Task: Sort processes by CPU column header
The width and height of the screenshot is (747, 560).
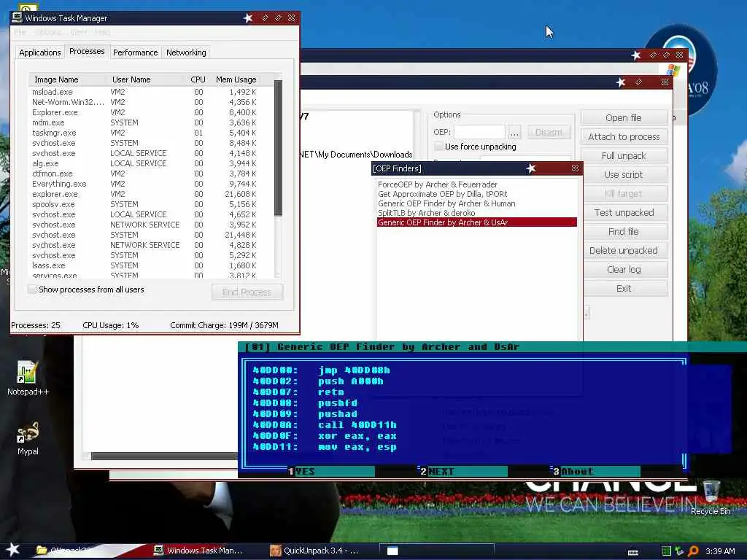Action: click(x=198, y=79)
